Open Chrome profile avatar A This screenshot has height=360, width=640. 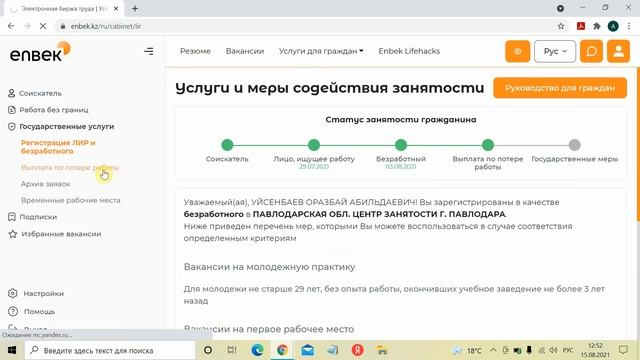point(613,26)
